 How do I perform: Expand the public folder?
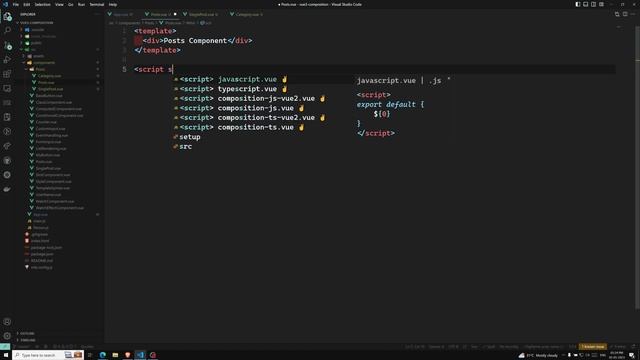click(x=36, y=42)
